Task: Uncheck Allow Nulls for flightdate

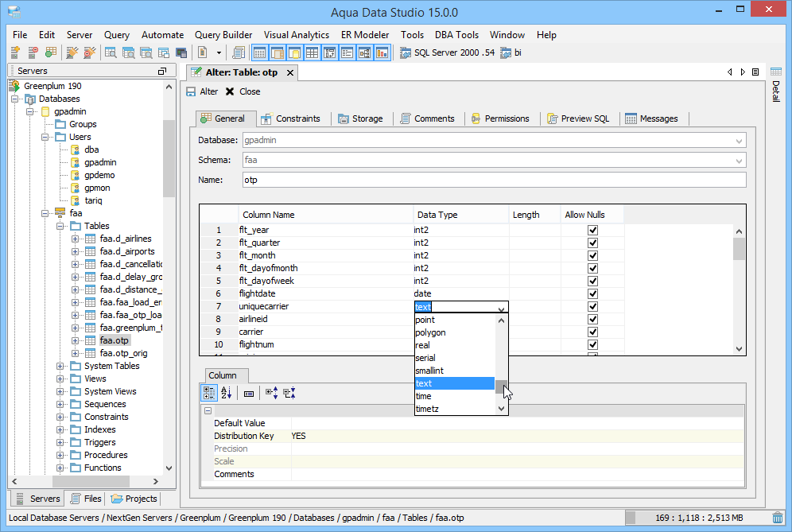Action: click(593, 293)
